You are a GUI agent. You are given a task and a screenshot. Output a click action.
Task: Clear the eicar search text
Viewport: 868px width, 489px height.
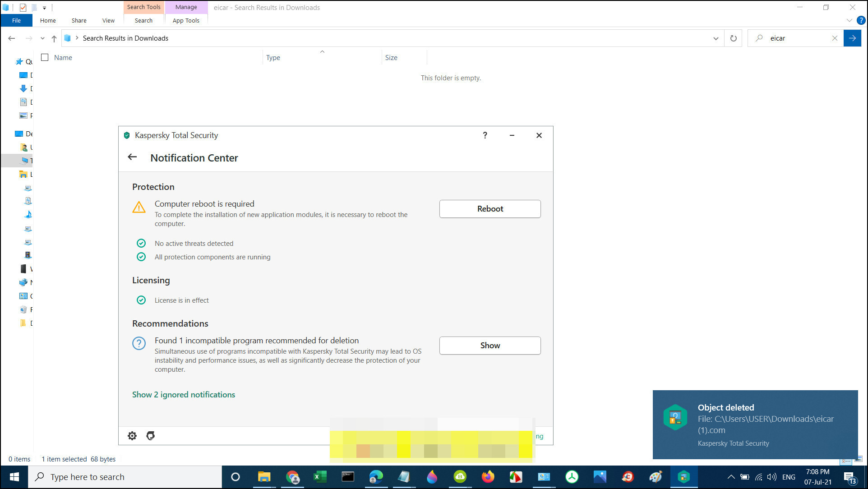(834, 38)
